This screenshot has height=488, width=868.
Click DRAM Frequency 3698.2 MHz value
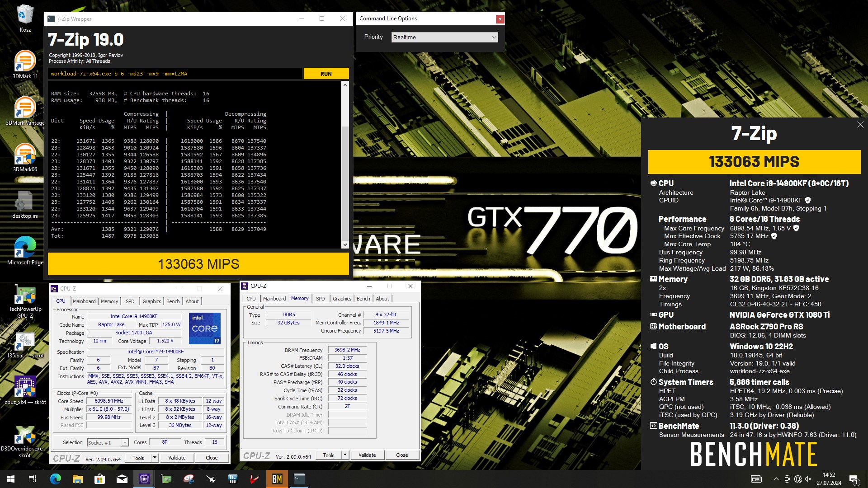coord(347,350)
